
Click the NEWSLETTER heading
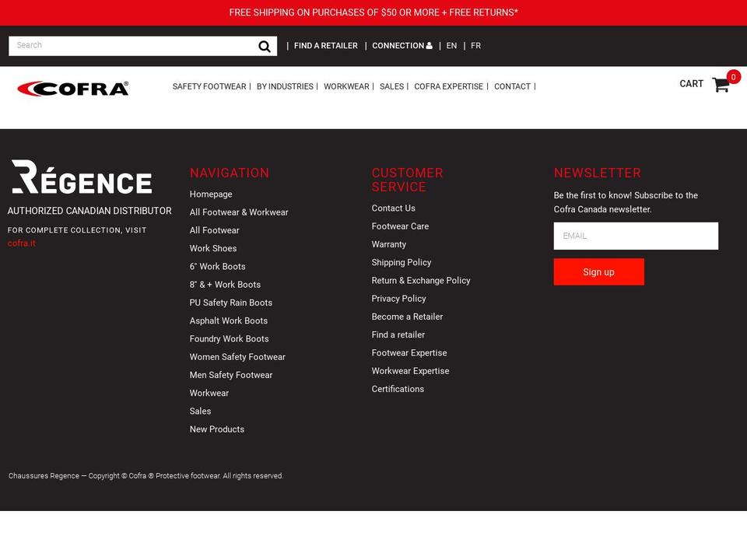point(597,173)
